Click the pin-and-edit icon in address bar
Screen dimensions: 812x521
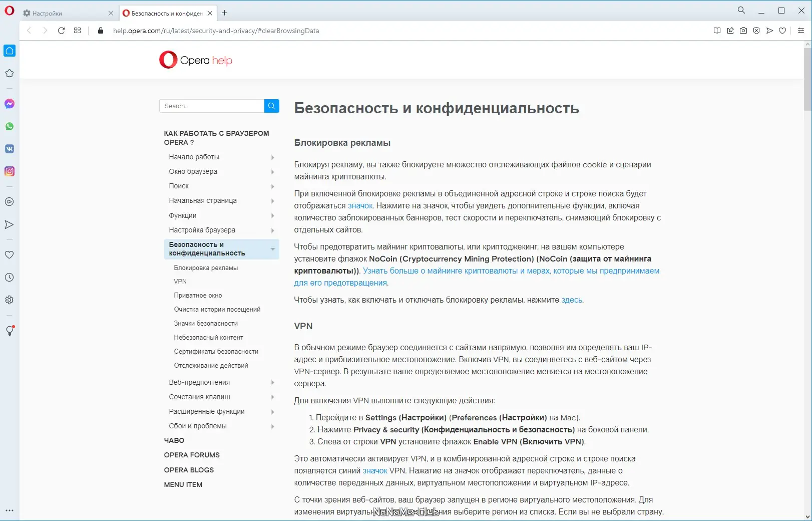(x=730, y=31)
